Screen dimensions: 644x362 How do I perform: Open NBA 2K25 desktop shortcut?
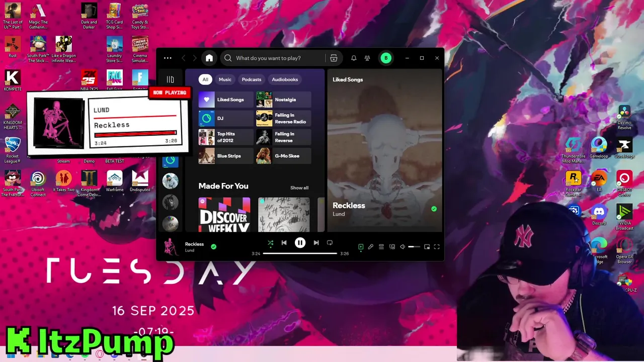coord(89,80)
